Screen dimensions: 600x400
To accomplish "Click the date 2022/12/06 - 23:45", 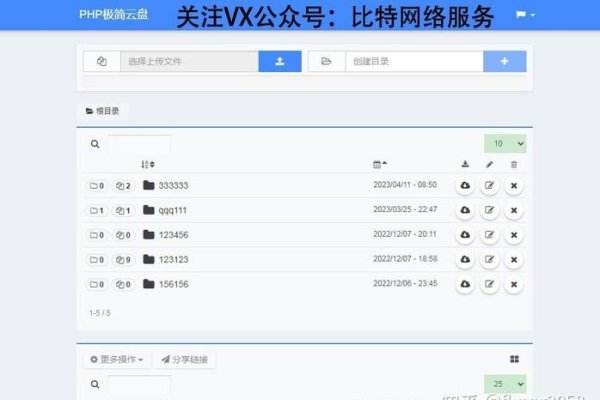I will tap(405, 284).
